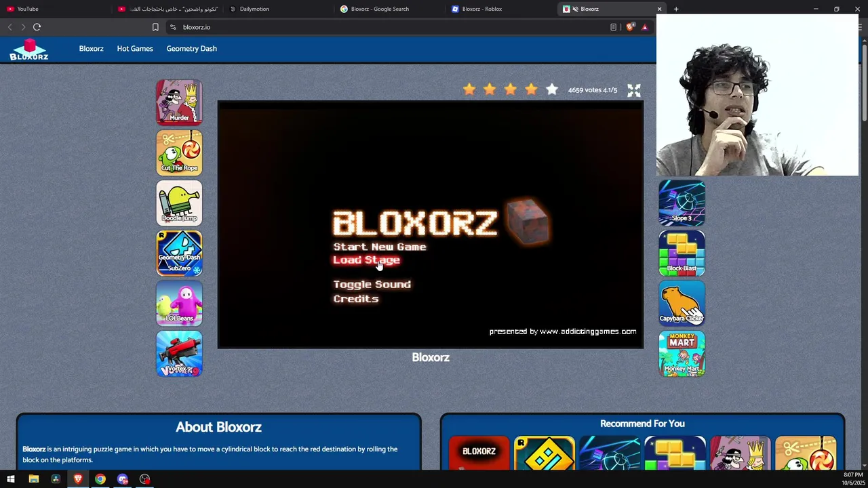Image resolution: width=868 pixels, height=488 pixels.
Task: Rate the game five stars
Action: [552, 89]
